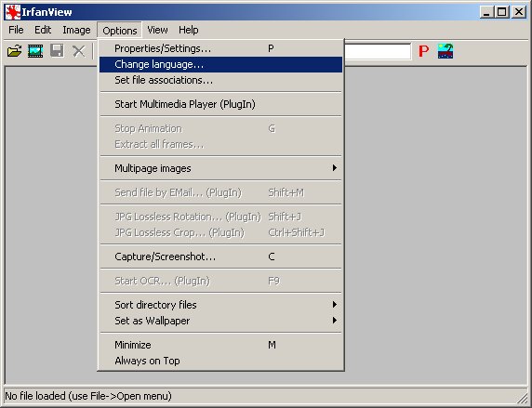
Task: Click the About IrfanView picture icon
Action: (446, 51)
